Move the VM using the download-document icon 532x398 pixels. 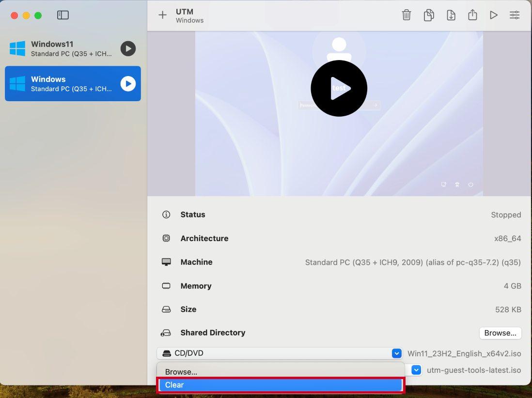[451, 15]
